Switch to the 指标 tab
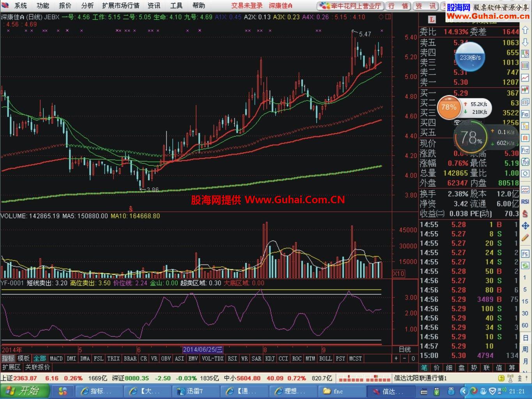The width and height of the screenshot is (532, 399). pos(8,358)
